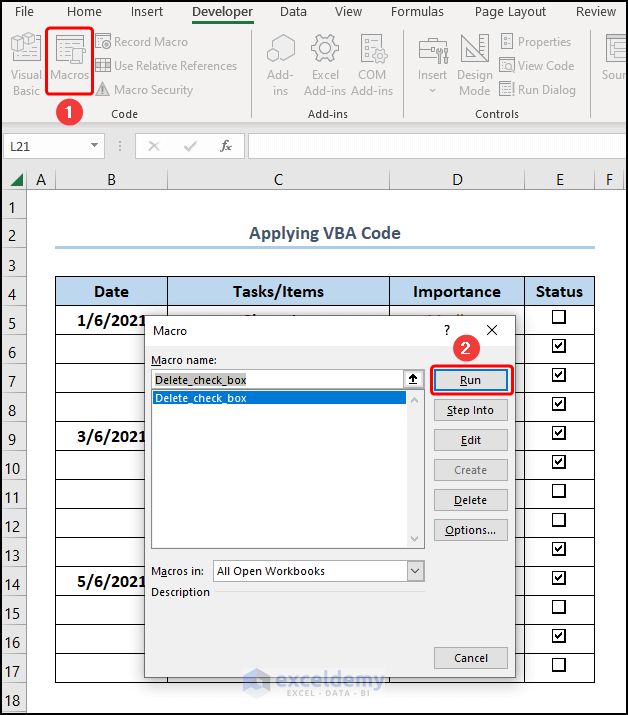Go to the Formulas tab
Viewport: 628px width, 715px height.
pos(417,11)
